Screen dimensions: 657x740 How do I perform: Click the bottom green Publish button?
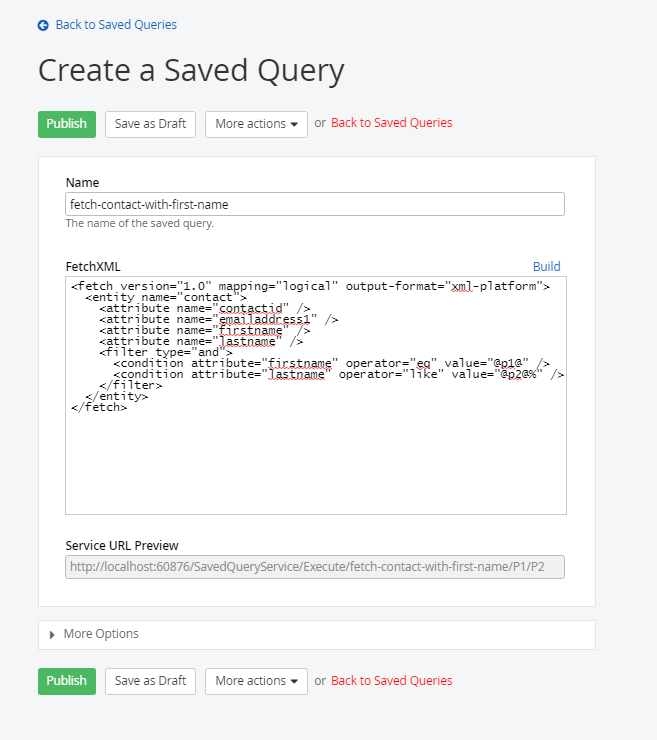coord(67,681)
